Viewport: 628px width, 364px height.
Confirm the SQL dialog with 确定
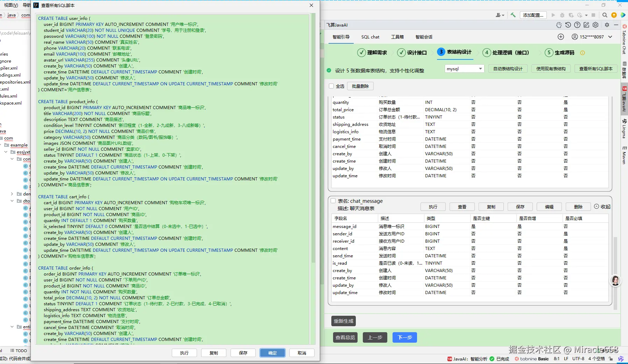click(273, 353)
